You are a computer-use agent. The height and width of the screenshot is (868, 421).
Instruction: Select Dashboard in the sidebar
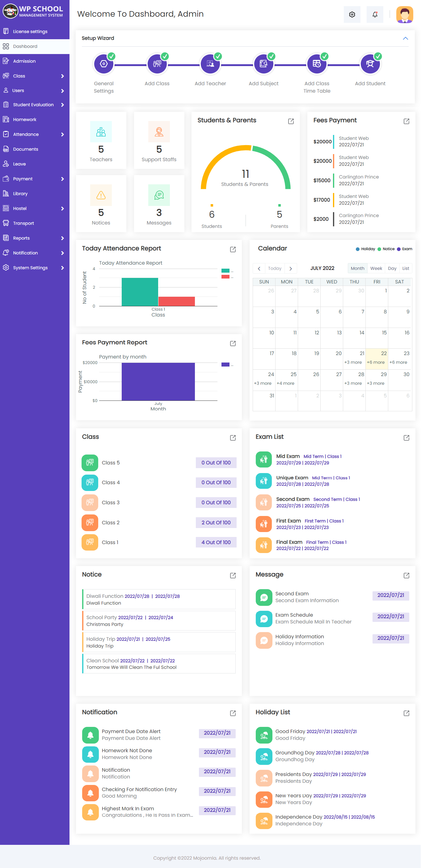(35, 46)
